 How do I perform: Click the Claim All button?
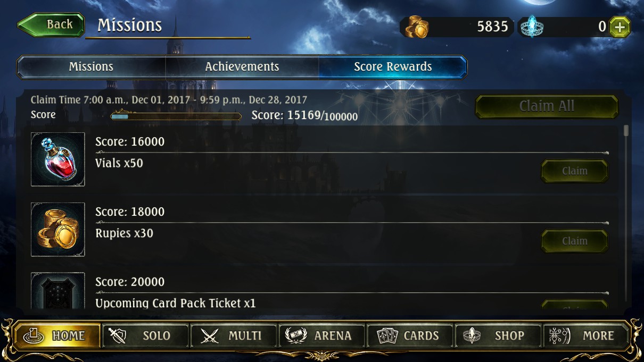point(547,106)
